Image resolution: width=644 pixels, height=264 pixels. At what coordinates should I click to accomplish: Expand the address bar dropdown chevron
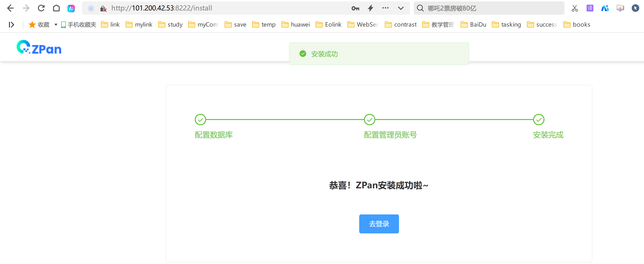click(x=401, y=8)
